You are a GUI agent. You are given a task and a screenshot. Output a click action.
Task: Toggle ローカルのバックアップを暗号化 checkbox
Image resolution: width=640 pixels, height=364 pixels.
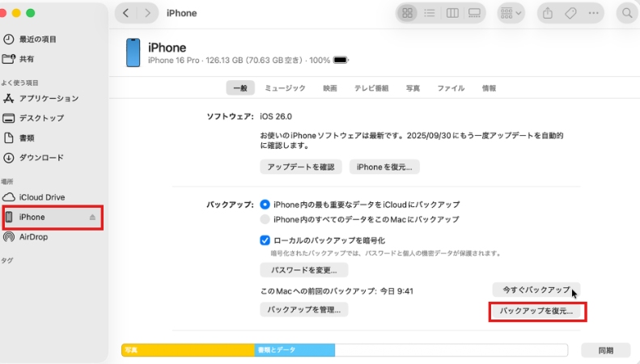pos(265,240)
